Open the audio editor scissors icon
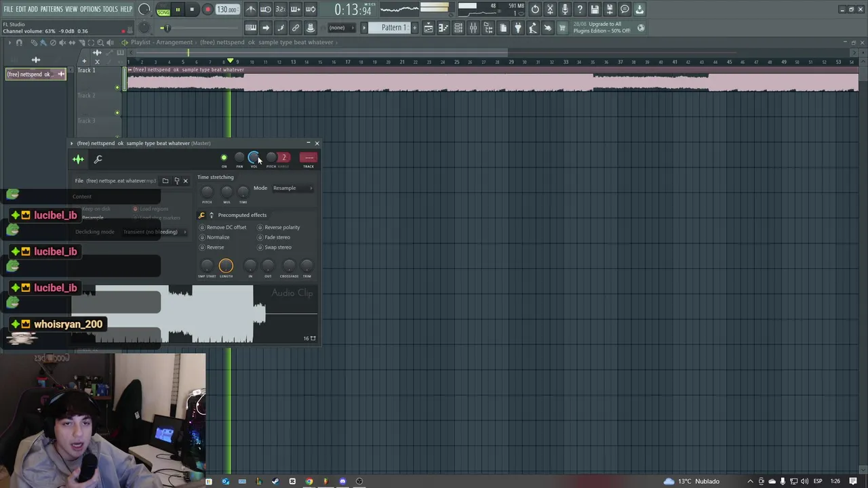Viewport: 868px width, 488px height. (x=550, y=9)
